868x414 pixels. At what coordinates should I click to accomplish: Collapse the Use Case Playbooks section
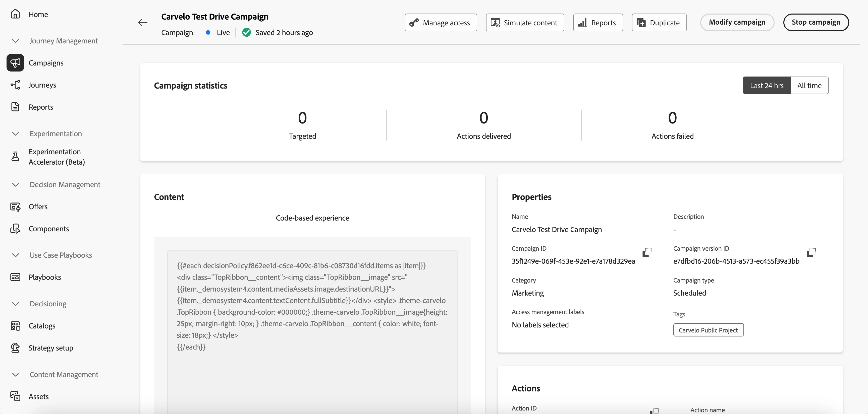point(16,255)
